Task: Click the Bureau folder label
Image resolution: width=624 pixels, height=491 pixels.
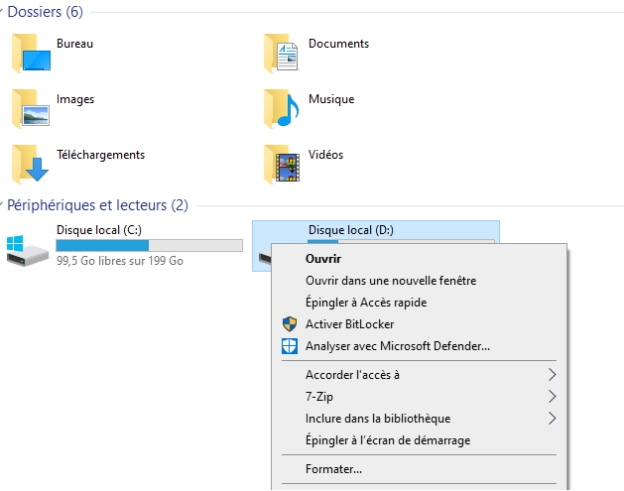Action: coord(75,43)
